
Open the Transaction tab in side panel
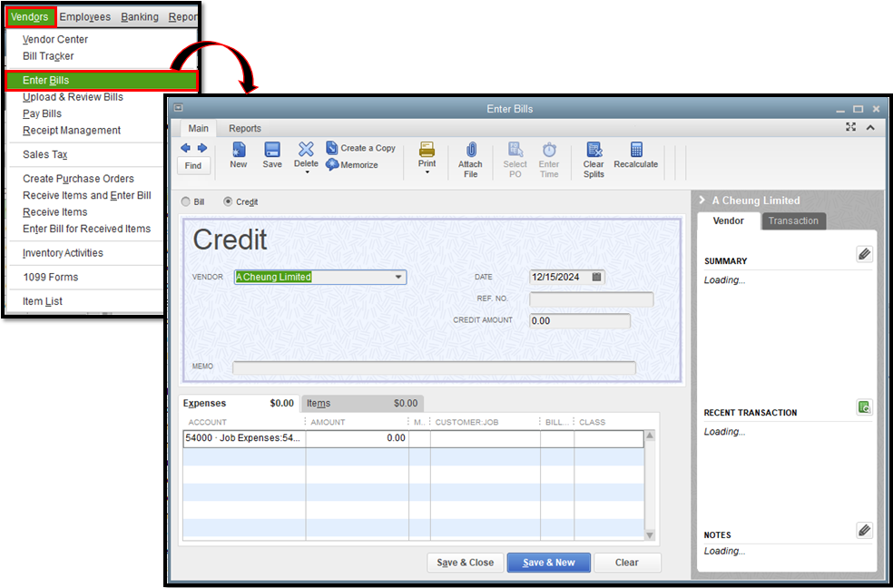click(793, 220)
